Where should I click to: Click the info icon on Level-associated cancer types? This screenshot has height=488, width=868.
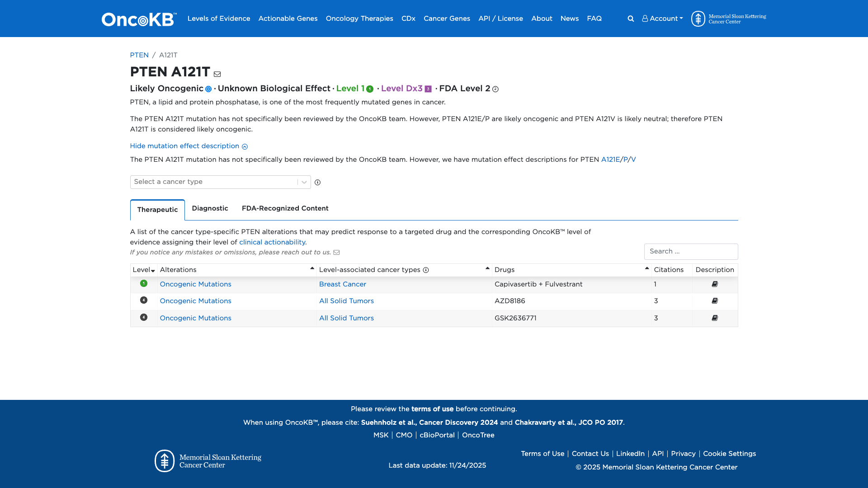coord(426,270)
